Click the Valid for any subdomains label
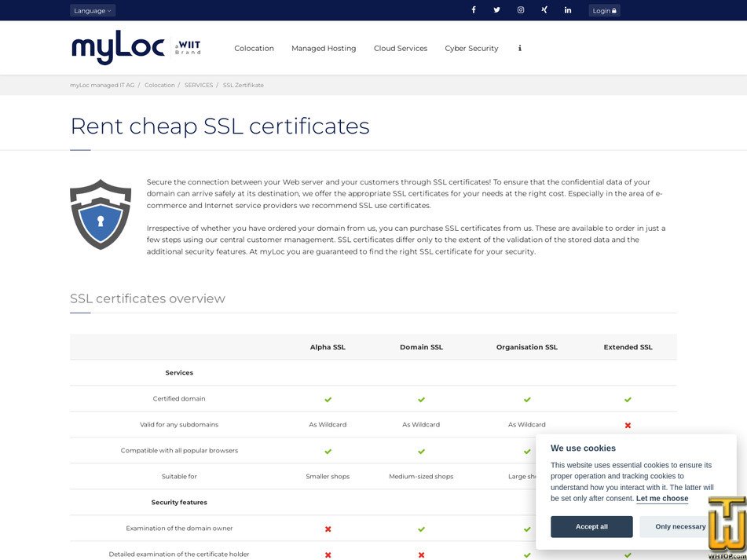This screenshot has height=560, width=747. [179, 424]
